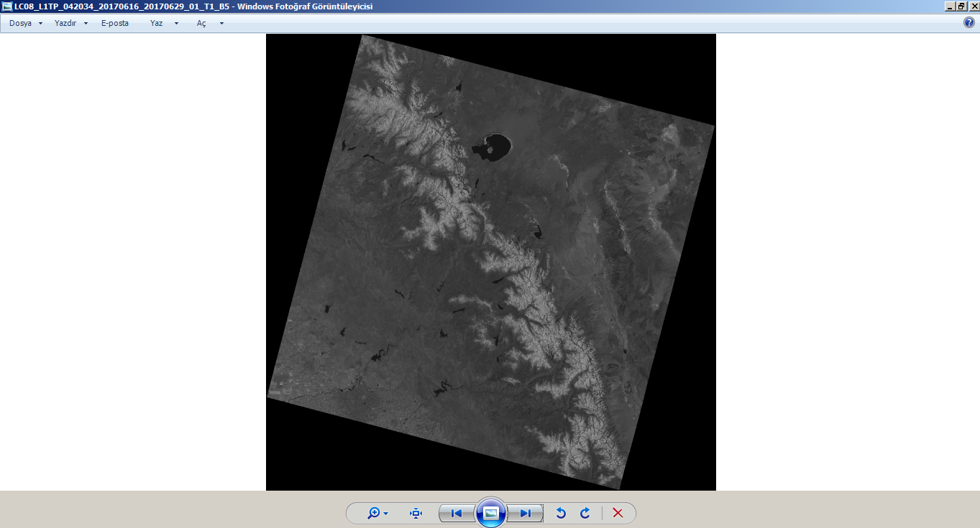Open the Yazdır menu
This screenshot has height=528, width=980.
click(x=65, y=23)
